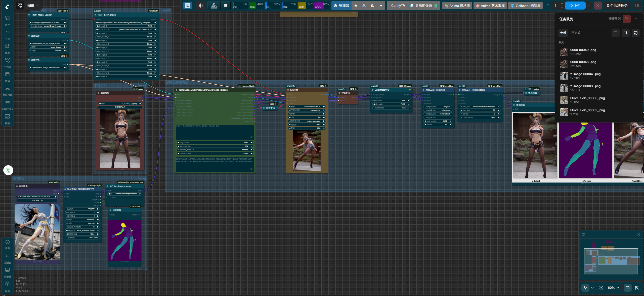The width and height of the screenshot is (644, 296).
Task: Click the vertical bars icon in the top toolbar
Action: [200, 6]
